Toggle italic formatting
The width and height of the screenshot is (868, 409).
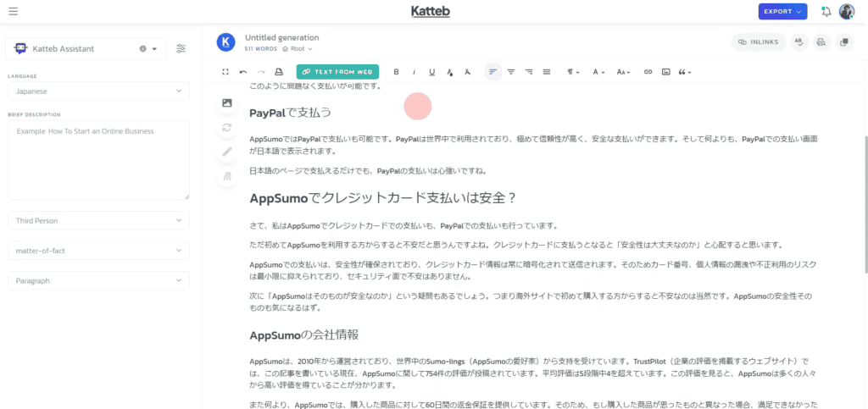pyautogui.click(x=414, y=72)
